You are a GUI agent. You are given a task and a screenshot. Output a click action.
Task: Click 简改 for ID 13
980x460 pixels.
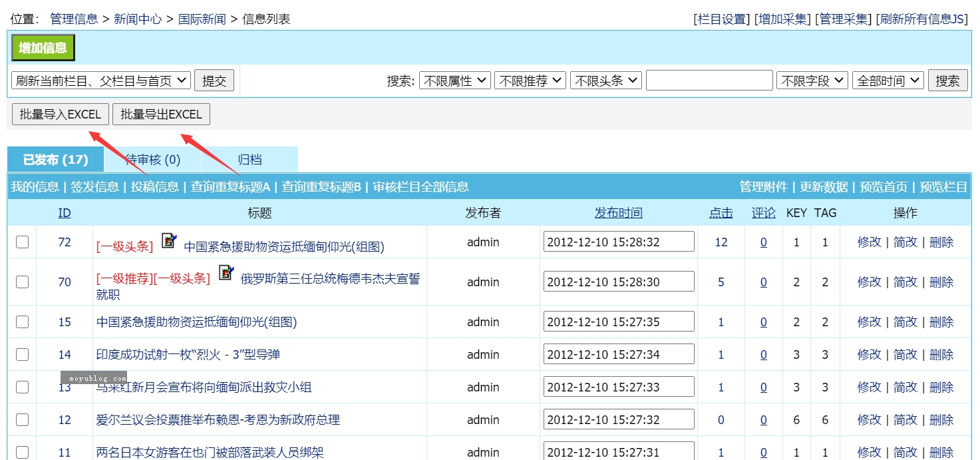click(905, 387)
